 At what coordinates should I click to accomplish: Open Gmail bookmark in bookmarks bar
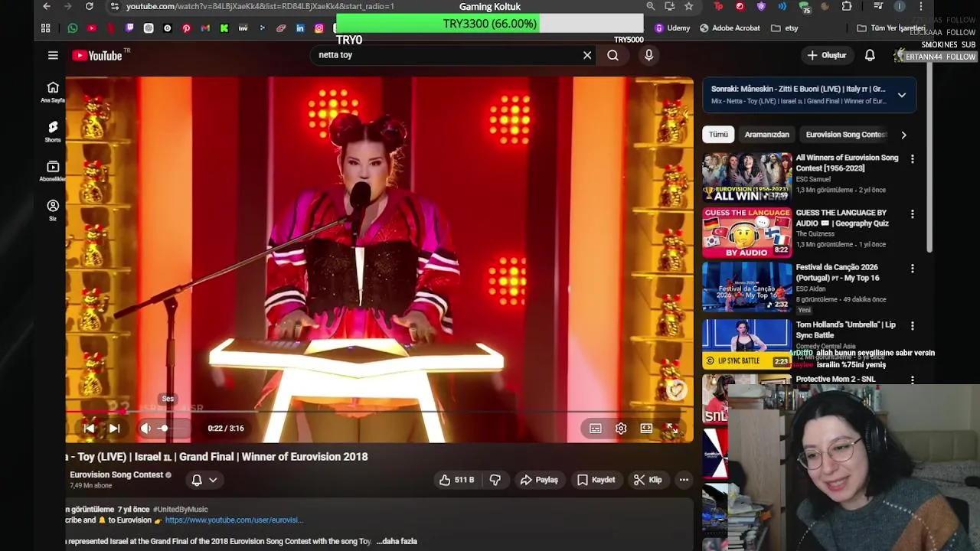tap(205, 28)
